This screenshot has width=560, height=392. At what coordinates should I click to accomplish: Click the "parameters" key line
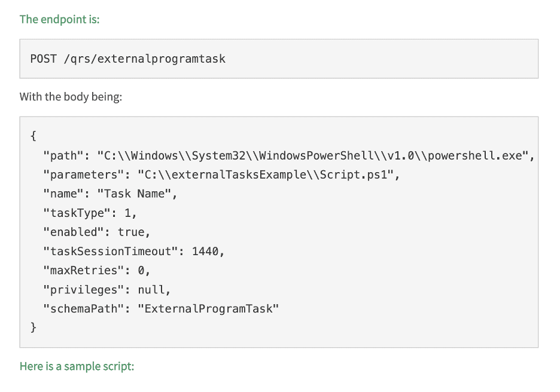pos(221,174)
